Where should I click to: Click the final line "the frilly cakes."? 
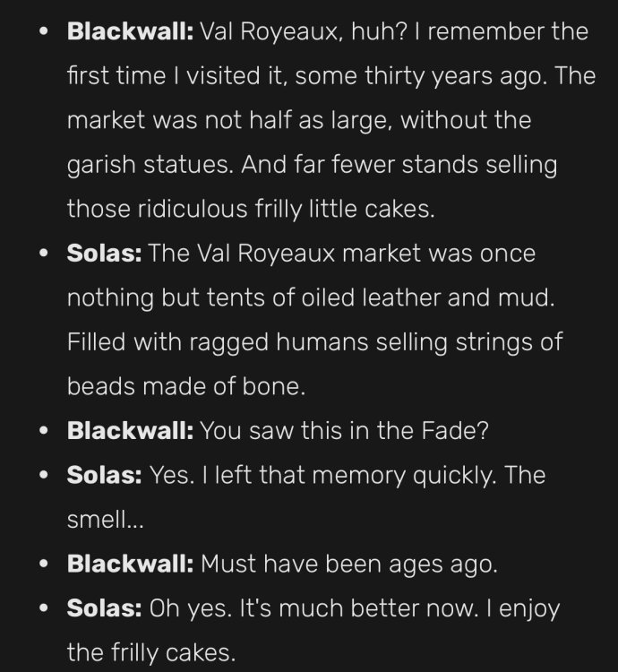(x=151, y=652)
